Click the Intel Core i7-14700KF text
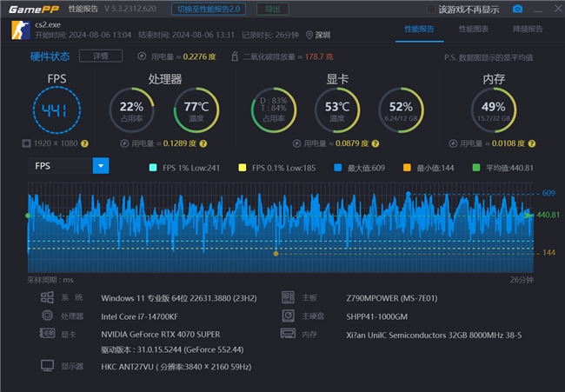This screenshot has width=565, height=392. pyautogui.click(x=139, y=316)
